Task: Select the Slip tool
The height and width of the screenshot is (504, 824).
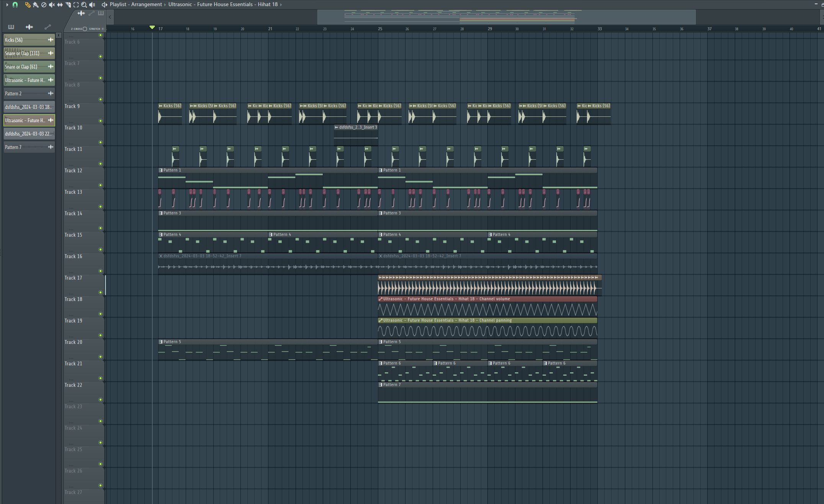Action: click(60, 5)
